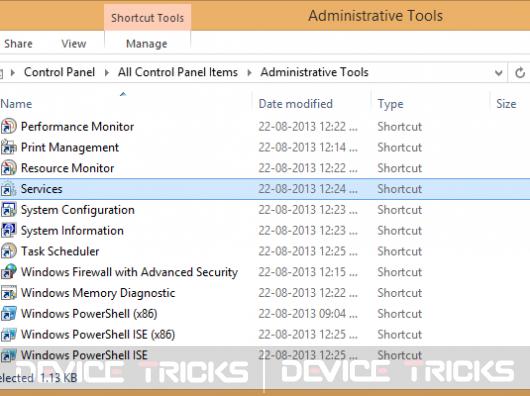
Task: Select the Windows Memory Diagnostic icon
Action: [8, 293]
